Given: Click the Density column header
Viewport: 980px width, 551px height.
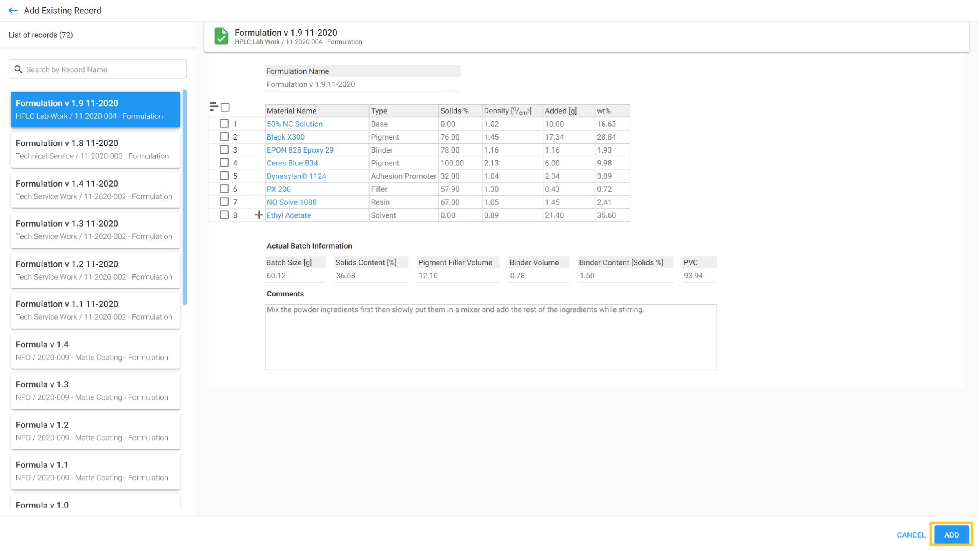Looking at the screenshot, I should (513, 111).
